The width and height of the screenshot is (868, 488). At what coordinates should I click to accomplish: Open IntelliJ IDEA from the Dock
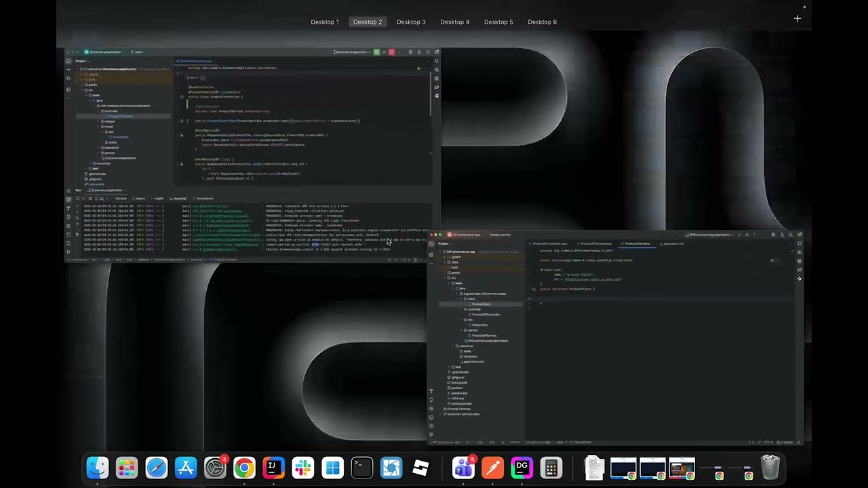(273, 468)
